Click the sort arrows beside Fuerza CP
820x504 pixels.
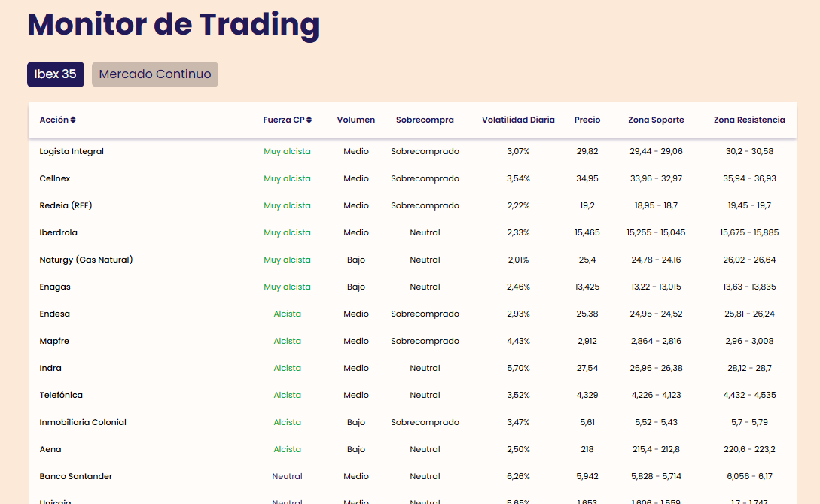[x=309, y=120]
